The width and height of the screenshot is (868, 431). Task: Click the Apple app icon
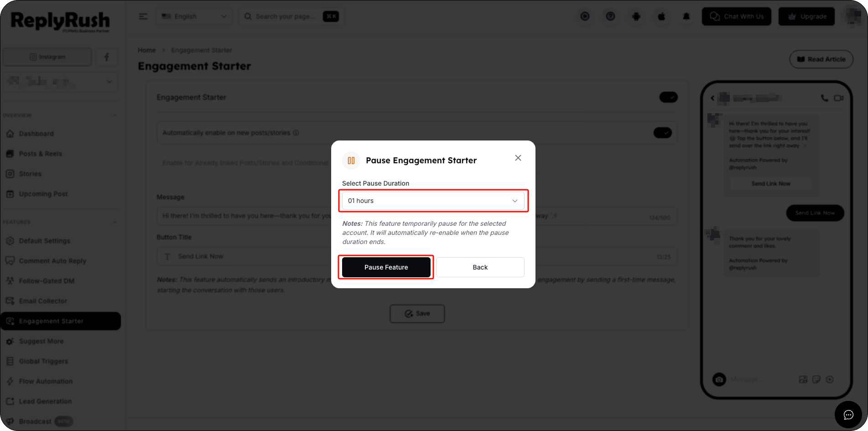(661, 16)
